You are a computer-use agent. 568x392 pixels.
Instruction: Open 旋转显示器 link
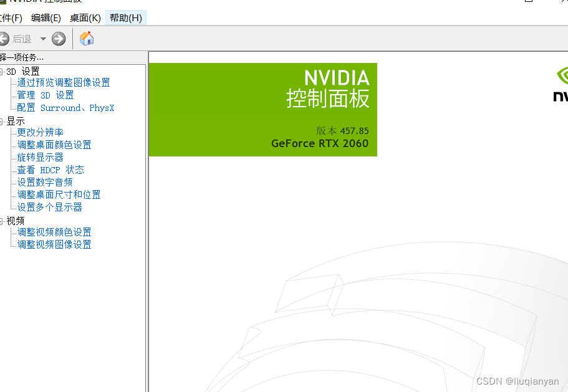point(40,158)
